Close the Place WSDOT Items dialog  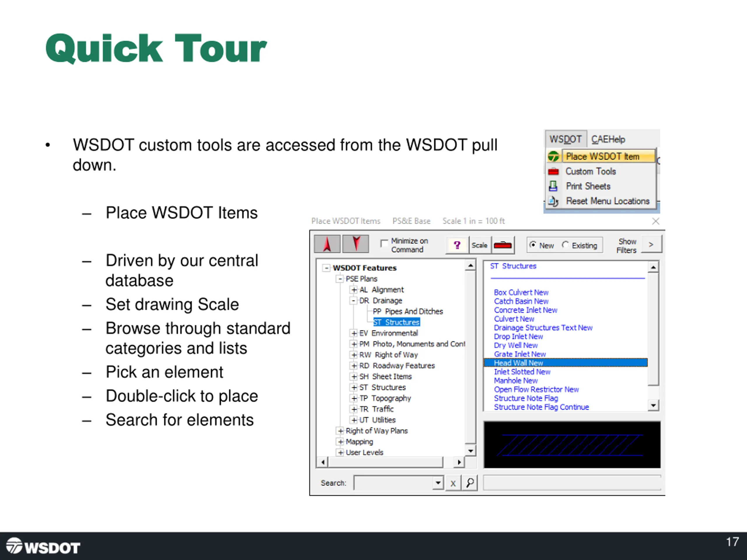point(655,221)
